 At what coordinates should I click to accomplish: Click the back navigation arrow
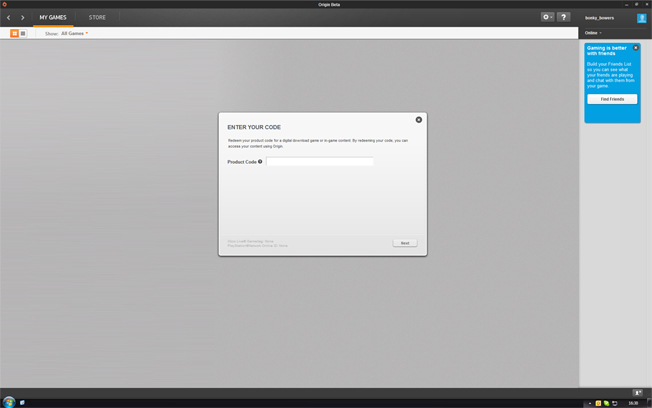tap(9, 17)
